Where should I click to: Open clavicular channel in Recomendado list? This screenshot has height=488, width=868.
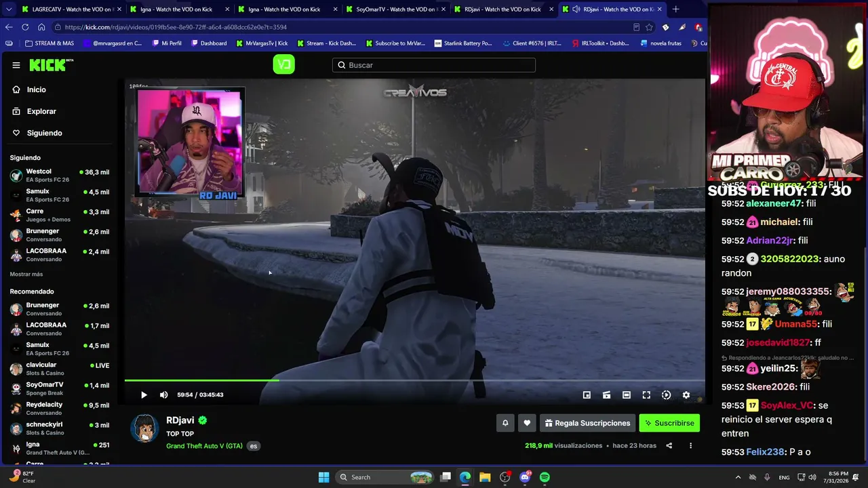(60, 369)
